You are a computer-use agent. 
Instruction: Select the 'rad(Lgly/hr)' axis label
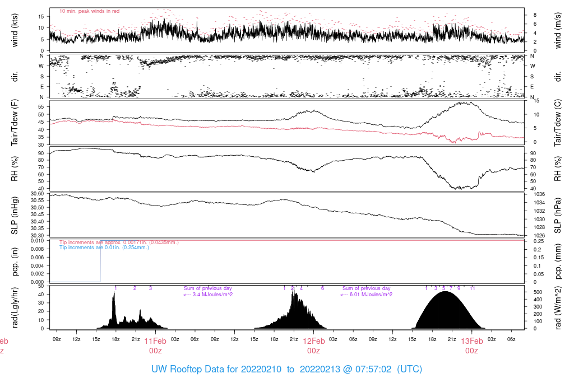pos(15,307)
